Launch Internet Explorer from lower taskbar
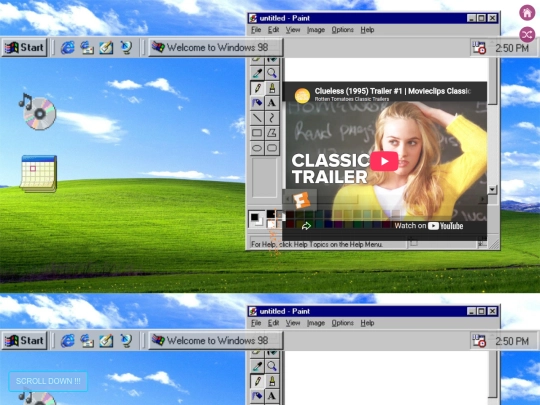Screen dimensions: 540x405 [x=68, y=341]
